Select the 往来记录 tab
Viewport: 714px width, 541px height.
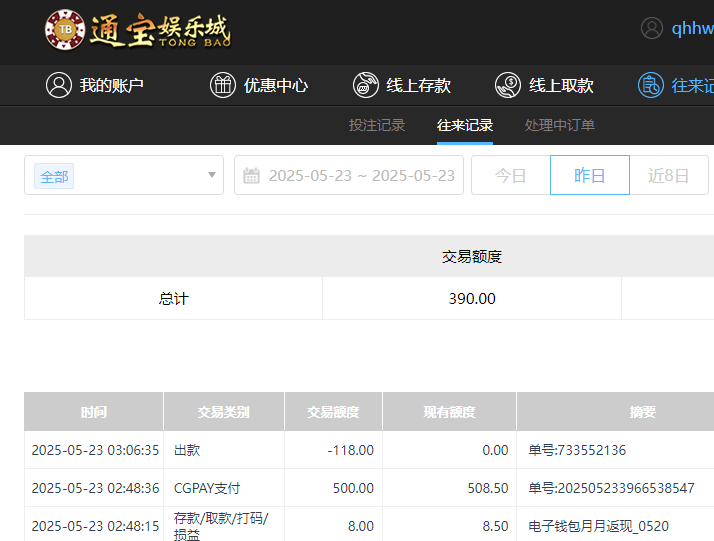(465, 125)
